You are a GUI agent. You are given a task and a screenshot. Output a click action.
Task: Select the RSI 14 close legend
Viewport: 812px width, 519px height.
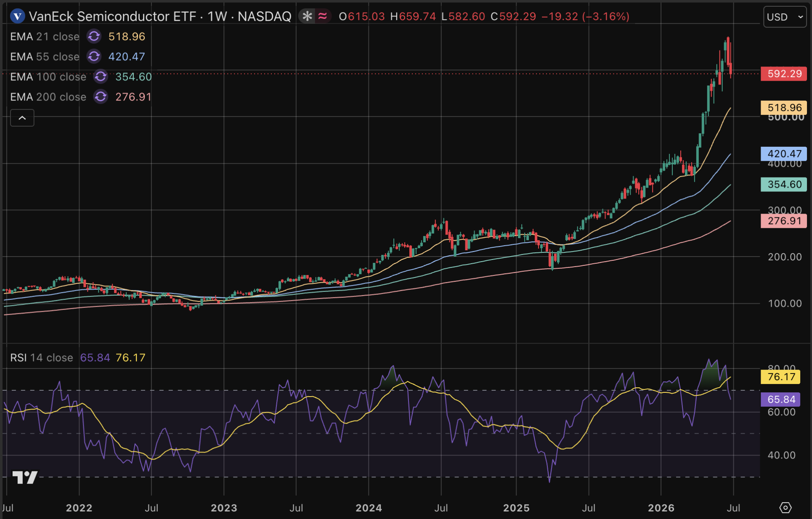[42, 357]
